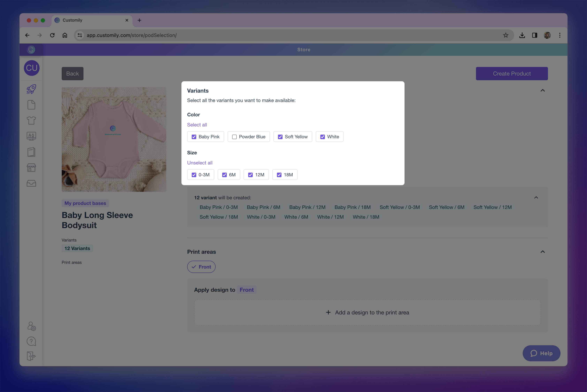Open the store front sidebar icon
Image resolution: width=587 pixels, height=392 pixels.
point(31,168)
